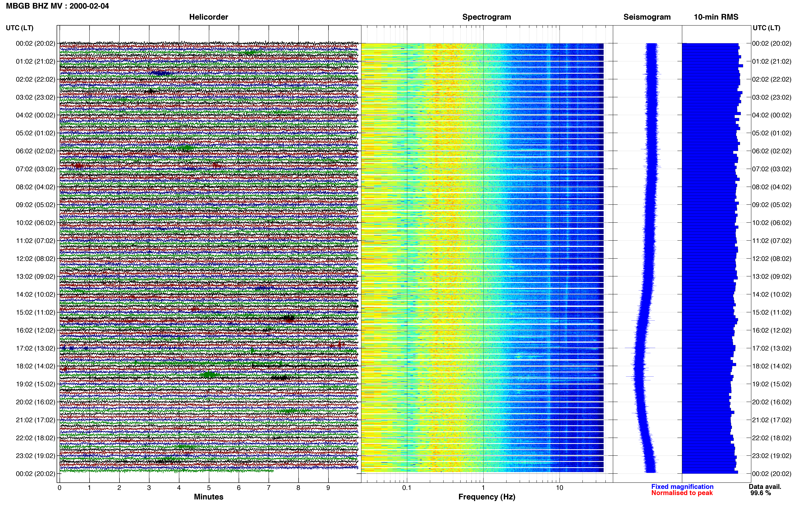
Task: Click the title 'MBGB BHZ MV : 2000-02-04'
Action: click(57, 6)
